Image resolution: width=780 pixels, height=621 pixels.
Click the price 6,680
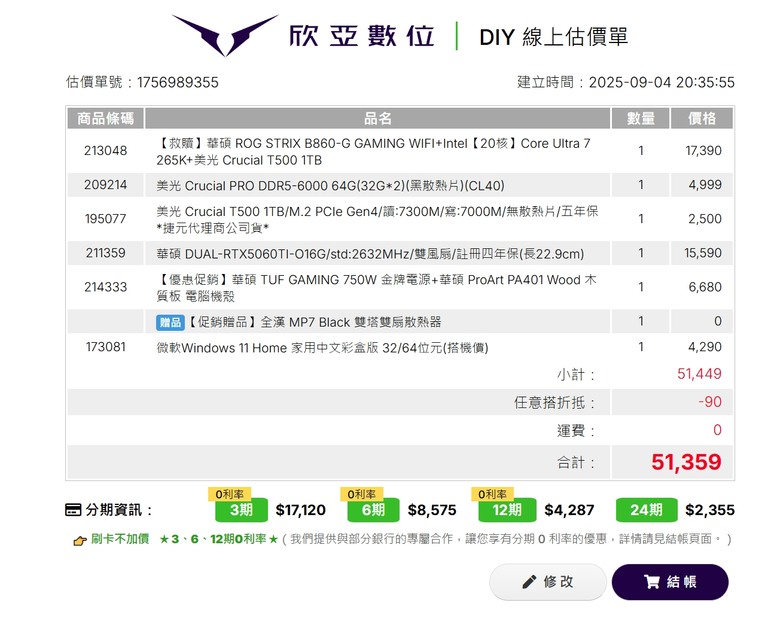(705, 287)
